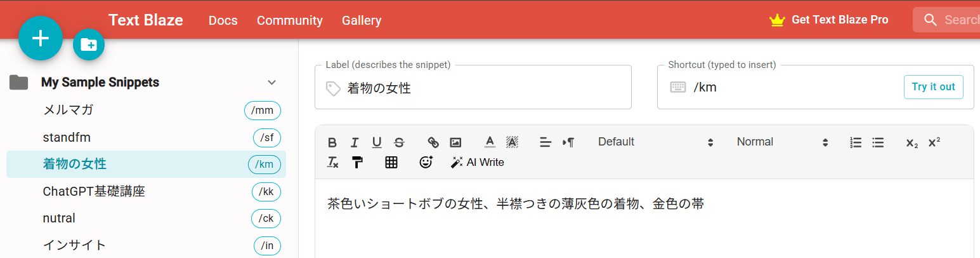Apply subscript formatting
980x258 pixels.
click(911, 143)
